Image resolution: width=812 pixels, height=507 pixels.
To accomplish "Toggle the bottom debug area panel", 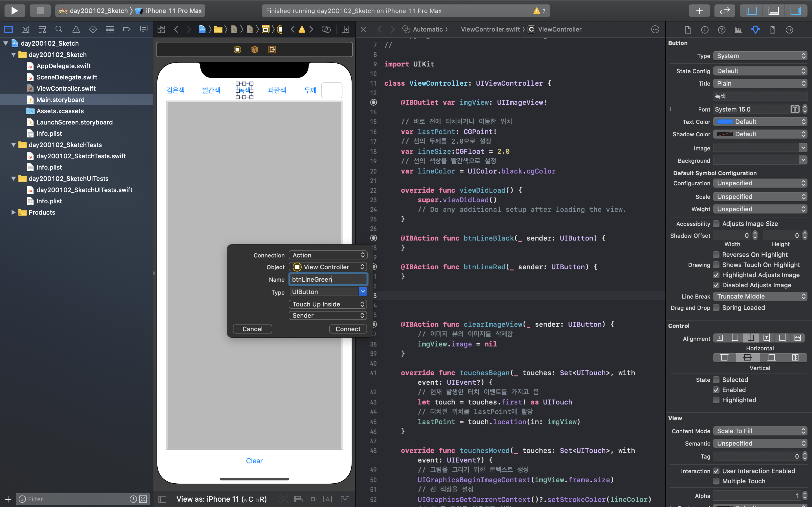I will 773,10.
